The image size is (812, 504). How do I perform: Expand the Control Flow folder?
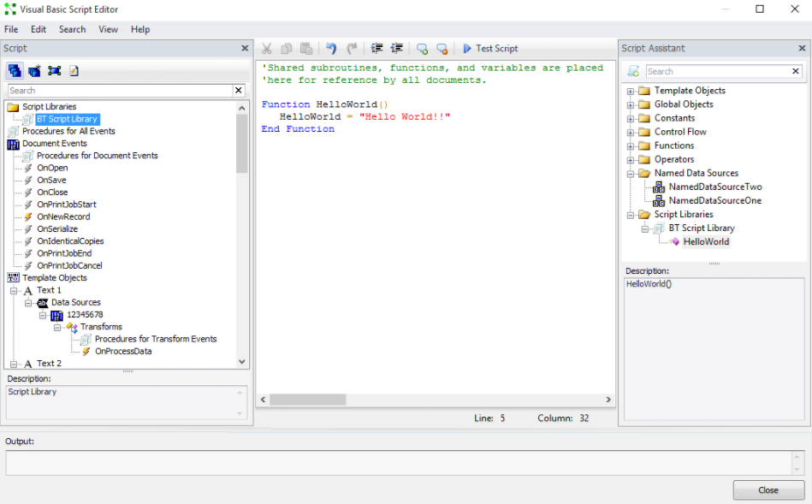(x=631, y=133)
